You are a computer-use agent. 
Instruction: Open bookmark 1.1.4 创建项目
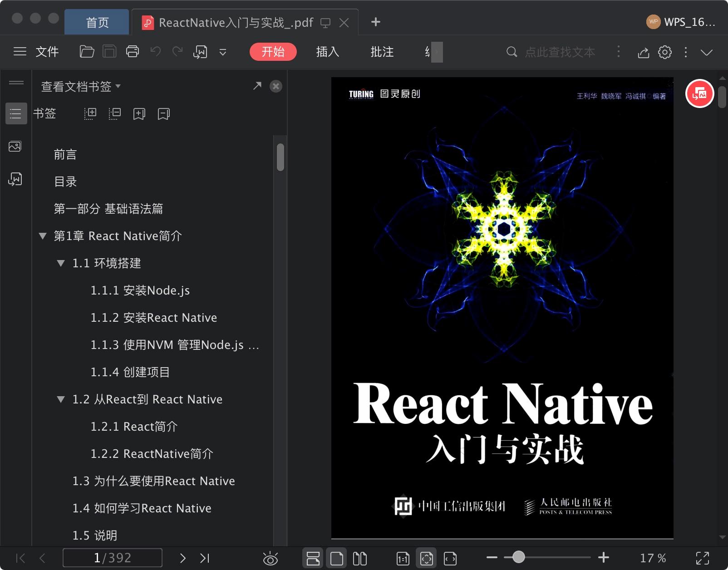[x=130, y=372]
